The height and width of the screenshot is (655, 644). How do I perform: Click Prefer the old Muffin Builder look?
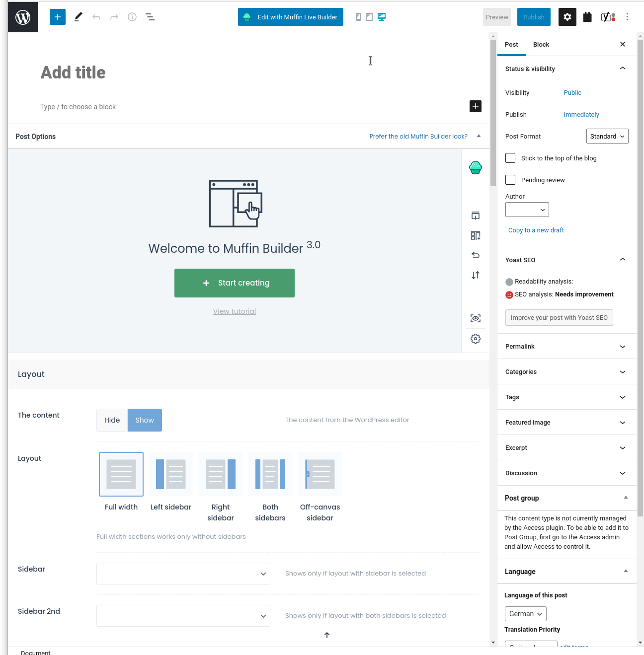point(418,136)
